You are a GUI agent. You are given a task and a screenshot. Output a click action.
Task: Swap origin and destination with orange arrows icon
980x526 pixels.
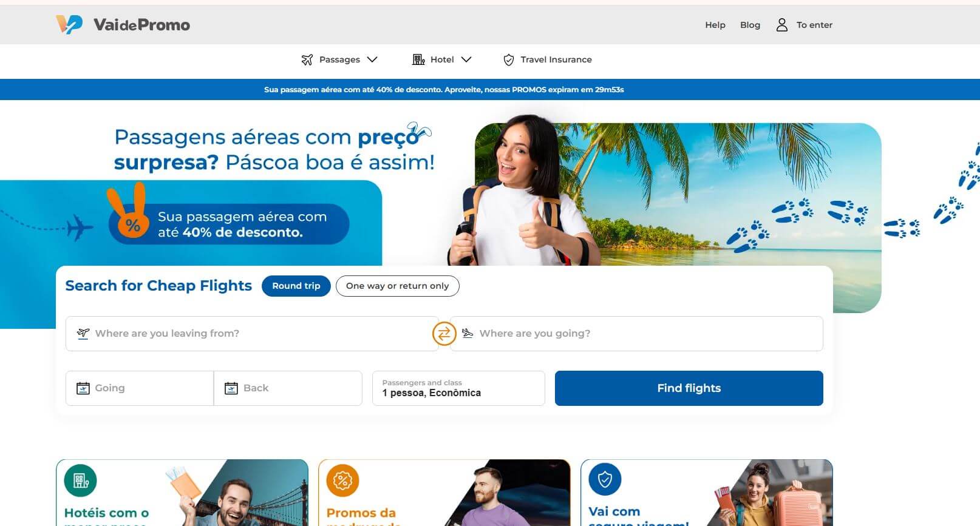(x=444, y=334)
